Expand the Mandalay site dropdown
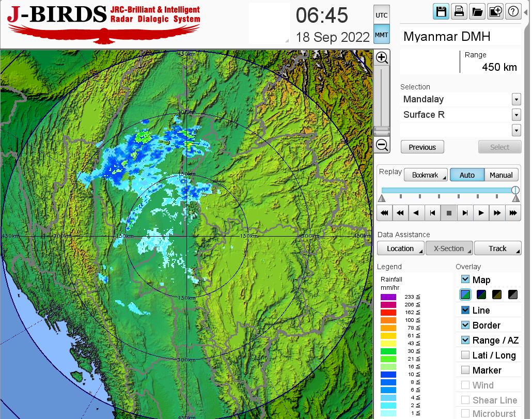The width and height of the screenshot is (532, 419). click(x=516, y=99)
